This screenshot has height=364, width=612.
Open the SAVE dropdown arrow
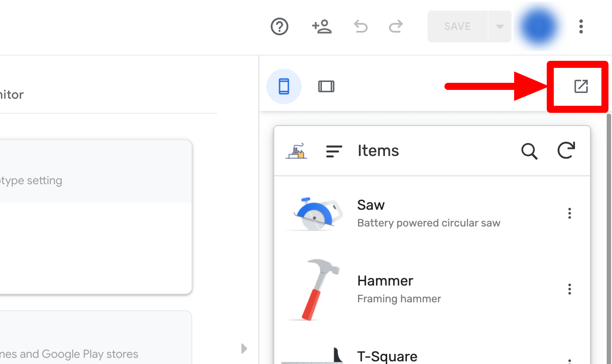(500, 27)
